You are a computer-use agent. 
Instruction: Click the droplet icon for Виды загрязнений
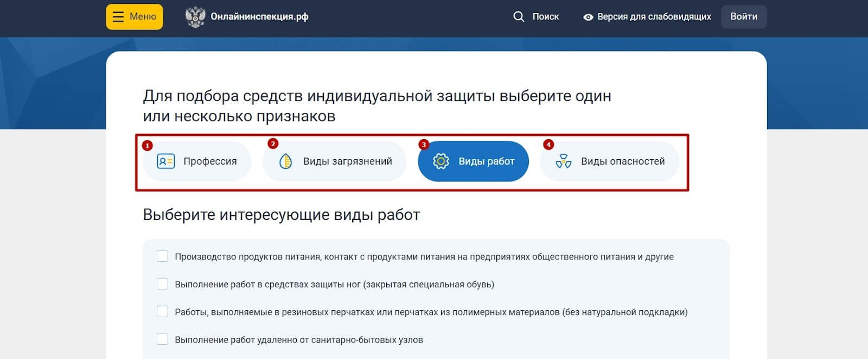[x=285, y=161]
